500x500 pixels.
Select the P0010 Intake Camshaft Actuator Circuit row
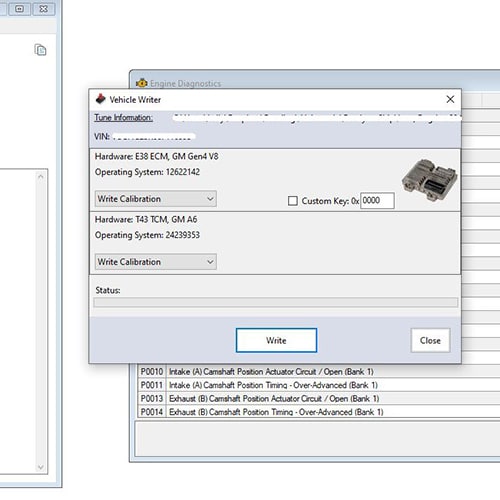(x=319, y=371)
